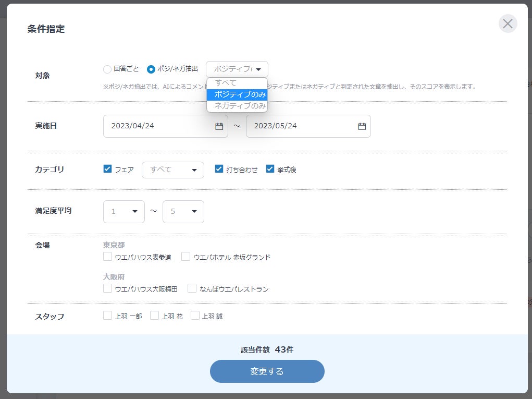Collapse the ポジティブ dropdown
This screenshot has height=399, width=532.
237,69
